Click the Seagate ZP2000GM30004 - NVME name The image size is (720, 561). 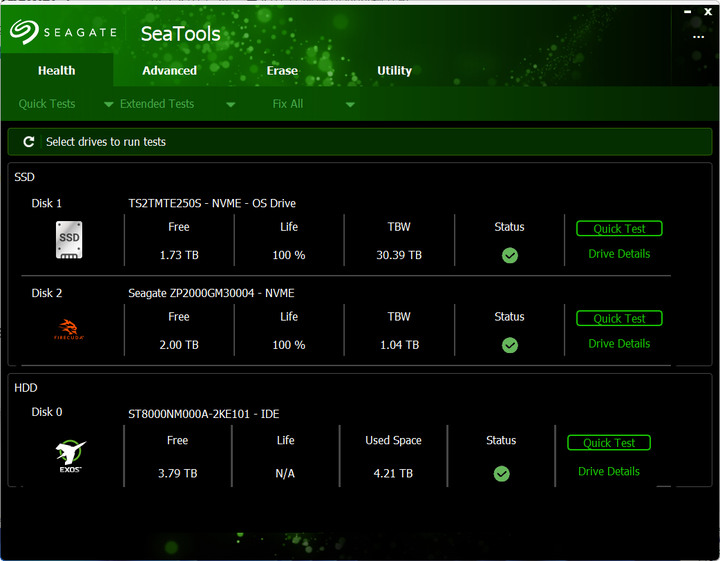click(x=211, y=293)
